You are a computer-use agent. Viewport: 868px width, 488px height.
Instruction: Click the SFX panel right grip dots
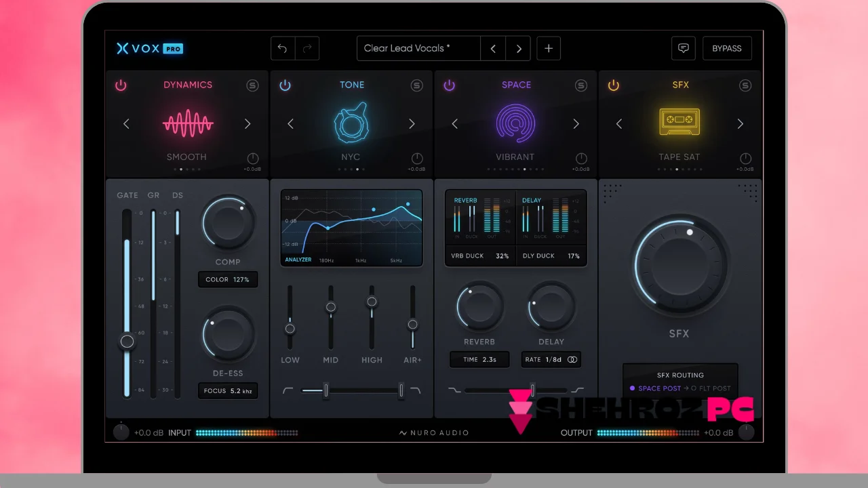coord(748,192)
